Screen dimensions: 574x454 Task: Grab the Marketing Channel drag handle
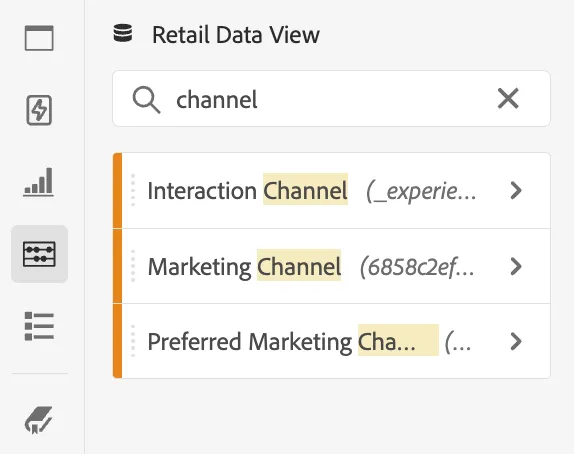[133, 266]
